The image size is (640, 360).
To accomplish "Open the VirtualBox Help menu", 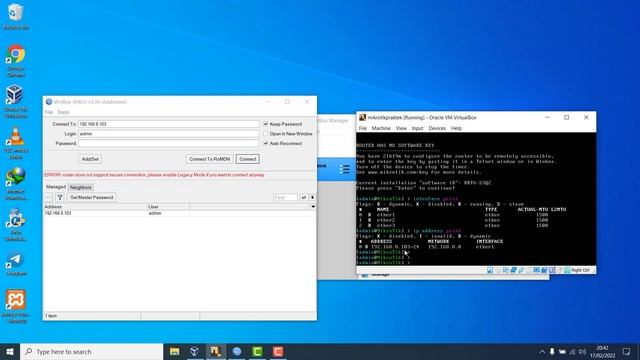I will (x=456, y=128).
